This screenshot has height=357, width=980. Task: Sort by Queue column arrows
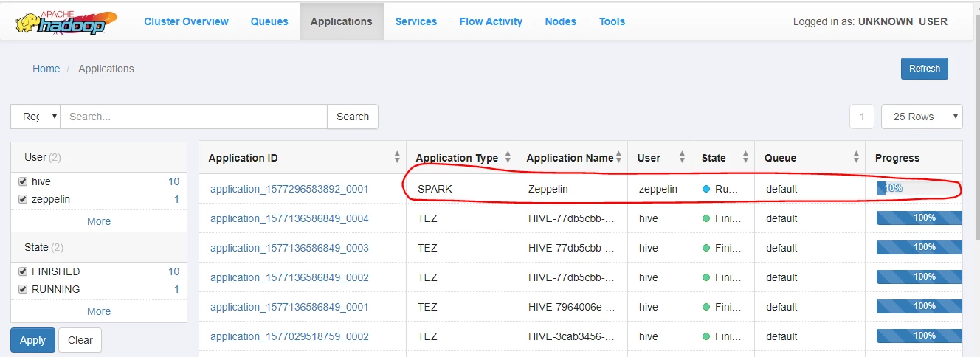click(x=856, y=157)
